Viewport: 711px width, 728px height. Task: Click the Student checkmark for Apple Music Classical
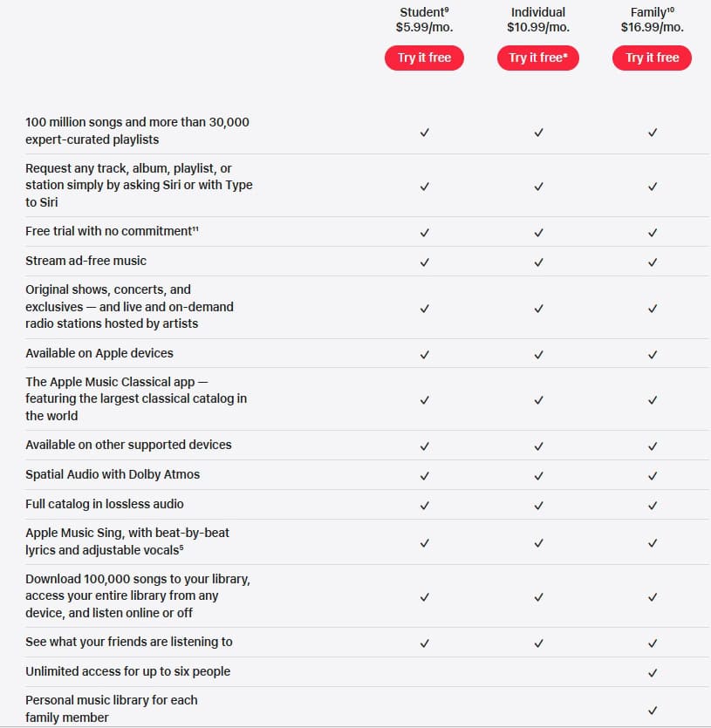(425, 399)
